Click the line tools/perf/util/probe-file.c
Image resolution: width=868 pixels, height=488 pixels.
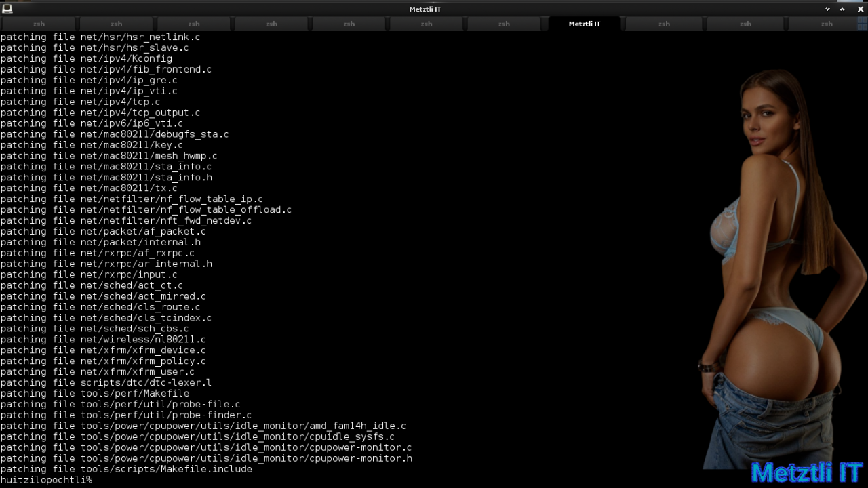(120, 405)
